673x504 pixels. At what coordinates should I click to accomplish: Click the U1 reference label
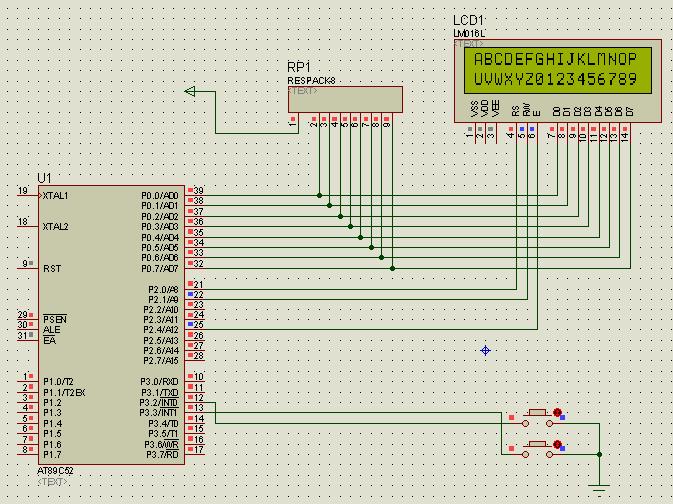point(44,178)
